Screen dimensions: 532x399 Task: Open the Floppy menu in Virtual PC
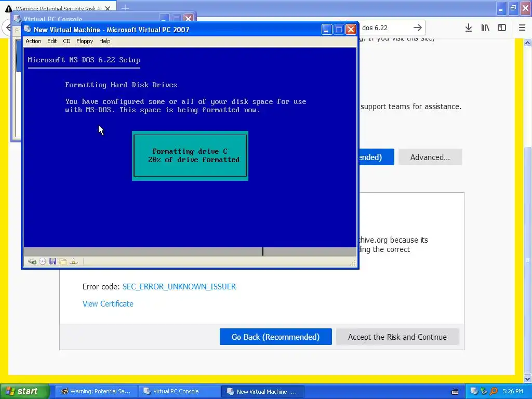pos(85,41)
